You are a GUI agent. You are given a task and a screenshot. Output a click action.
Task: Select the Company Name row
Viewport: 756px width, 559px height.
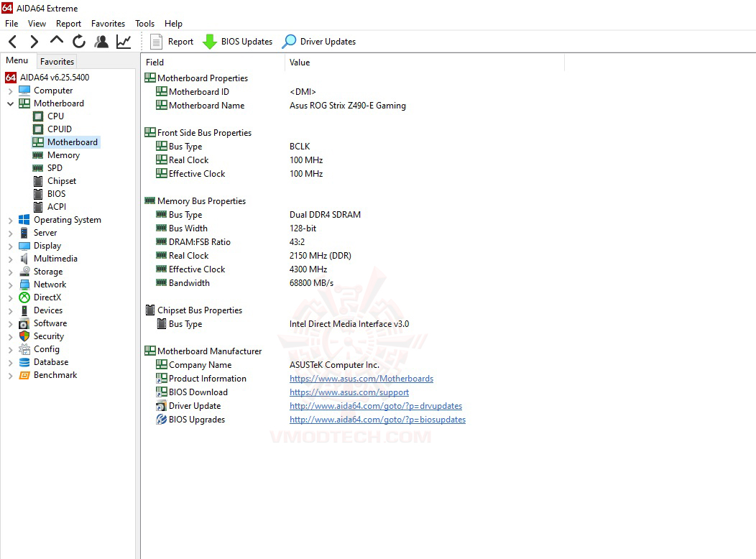(x=267, y=365)
